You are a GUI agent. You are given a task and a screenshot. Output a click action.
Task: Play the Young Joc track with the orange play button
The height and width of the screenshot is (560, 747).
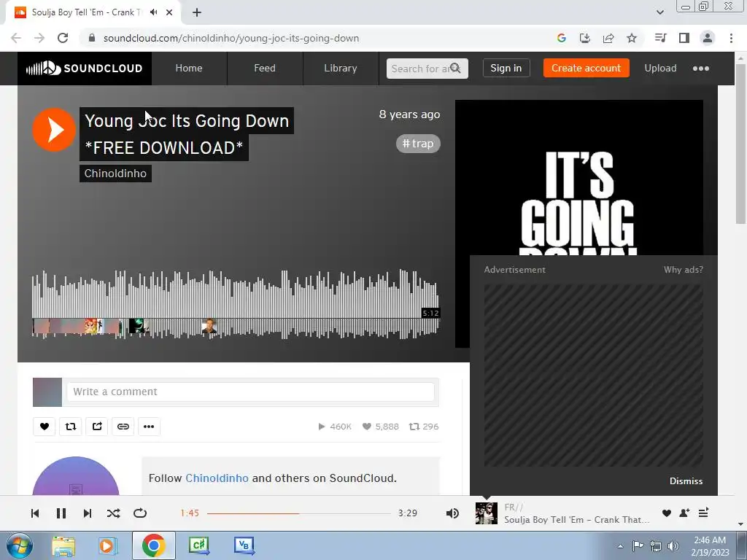click(54, 130)
